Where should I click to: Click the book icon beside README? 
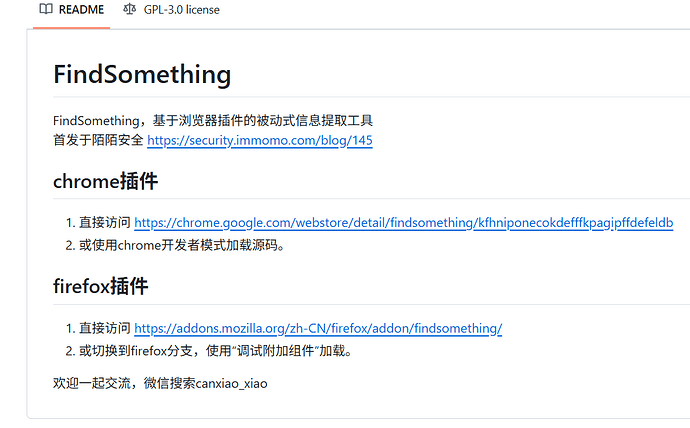tap(46, 9)
